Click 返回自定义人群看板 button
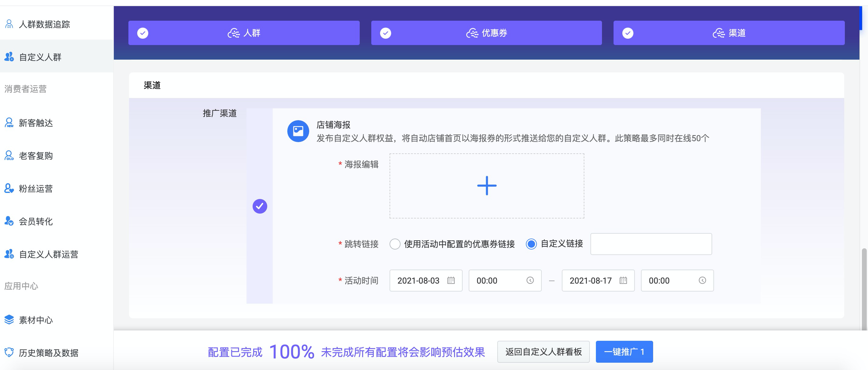 pos(543,352)
